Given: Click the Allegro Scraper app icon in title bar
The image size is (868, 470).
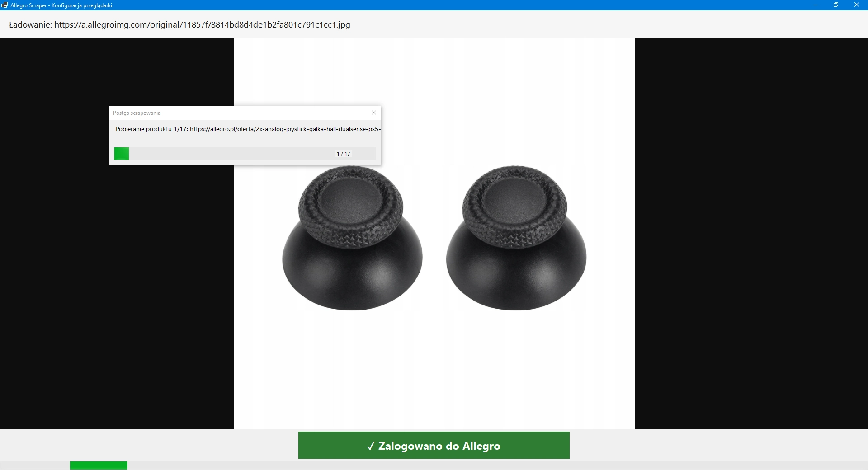Looking at the screenshot, I should click(5, 5).
